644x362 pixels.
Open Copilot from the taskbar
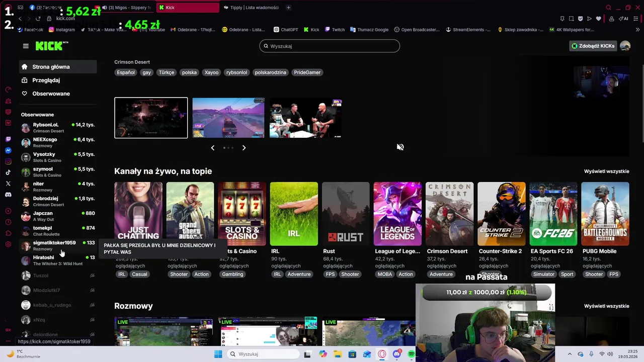(323, 354)
